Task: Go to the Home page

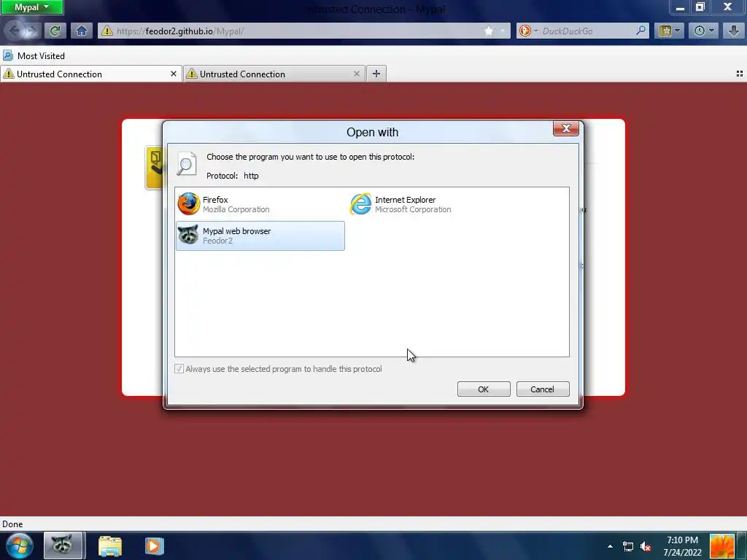Action: click(x=82, y=31)
